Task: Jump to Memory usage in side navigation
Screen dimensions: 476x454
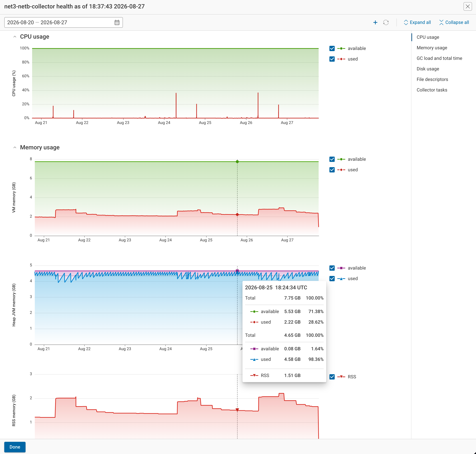Action: pyautogui.click(x=432, y=48)
